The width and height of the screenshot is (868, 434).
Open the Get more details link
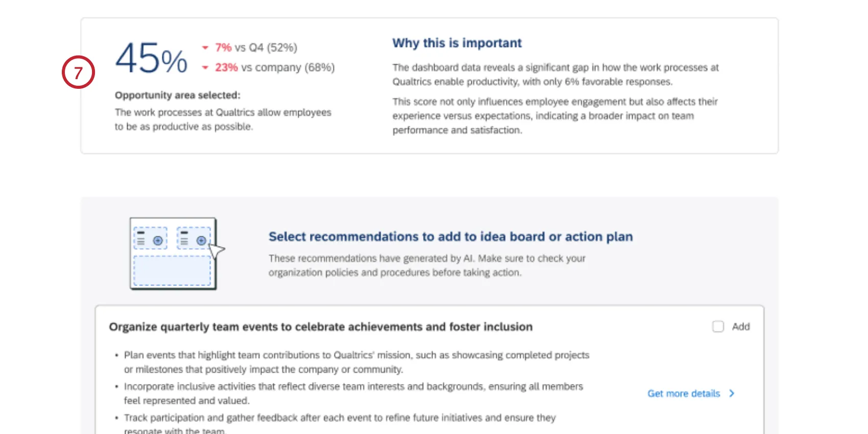(x=684, y=394)
